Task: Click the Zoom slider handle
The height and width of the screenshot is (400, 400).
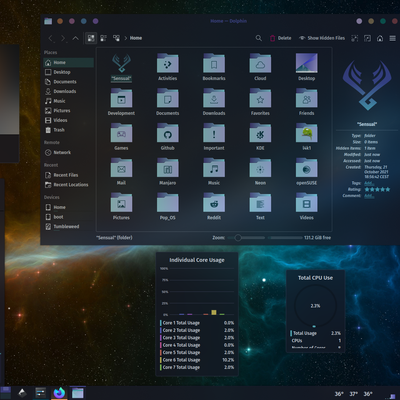Action: (x=238, y=238)
